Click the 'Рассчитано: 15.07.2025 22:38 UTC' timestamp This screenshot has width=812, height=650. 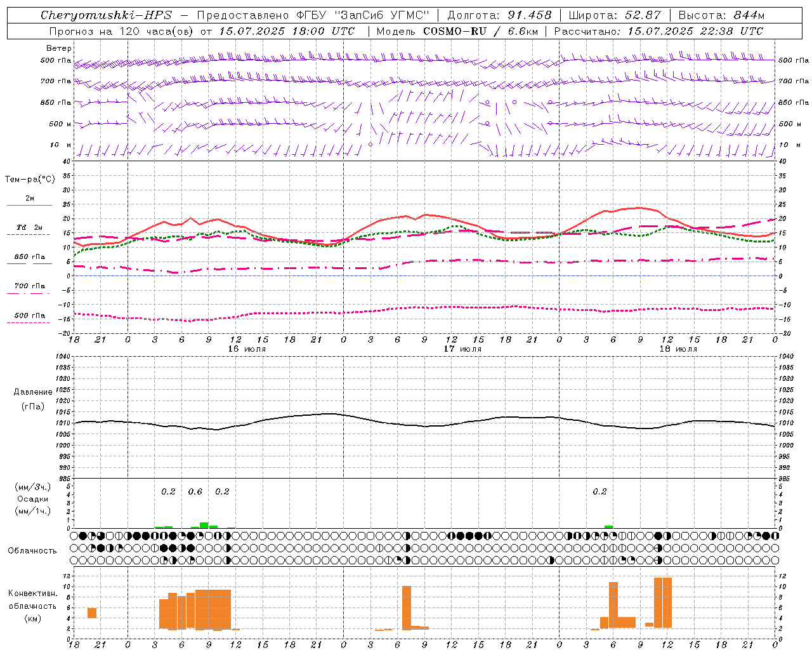658,31
